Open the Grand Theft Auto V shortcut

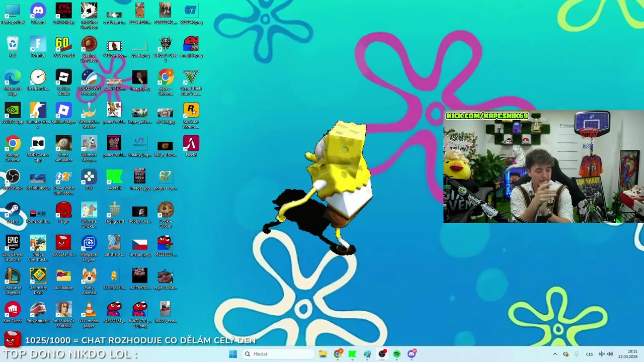pos(191,82)
